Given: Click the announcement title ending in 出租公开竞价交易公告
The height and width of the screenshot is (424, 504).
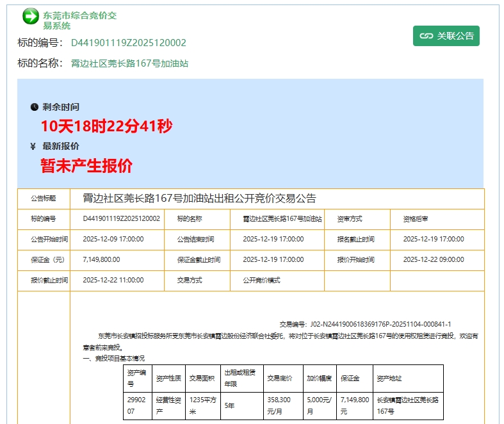Looking at the screenshot, I should 199,199.
